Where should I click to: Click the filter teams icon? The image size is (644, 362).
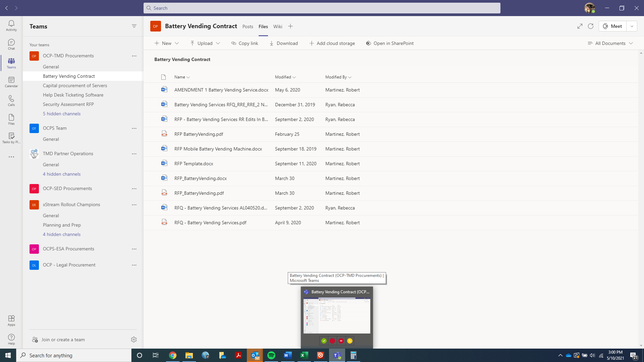click(x=134, y=26)
